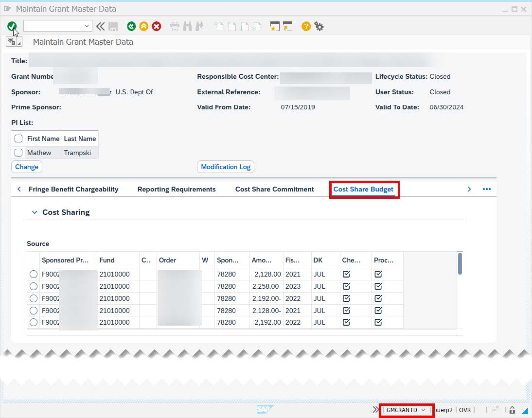Click the services for object icon
Screen dimensions: 532x418
tap(11, 42)
